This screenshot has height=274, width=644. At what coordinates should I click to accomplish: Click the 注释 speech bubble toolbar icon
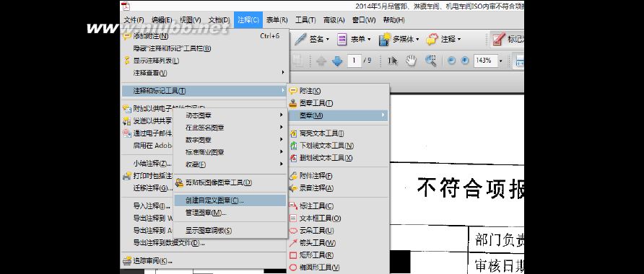(x=432, y=40)
